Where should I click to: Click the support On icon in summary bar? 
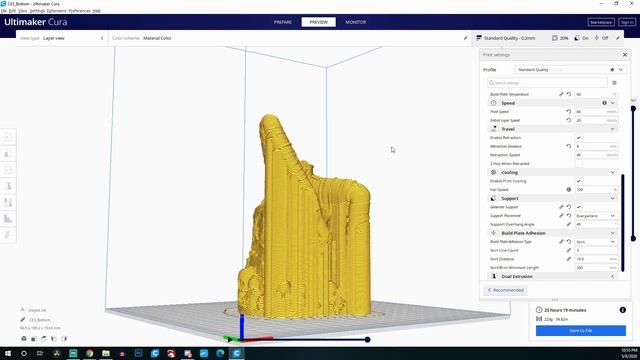point(577,38)
